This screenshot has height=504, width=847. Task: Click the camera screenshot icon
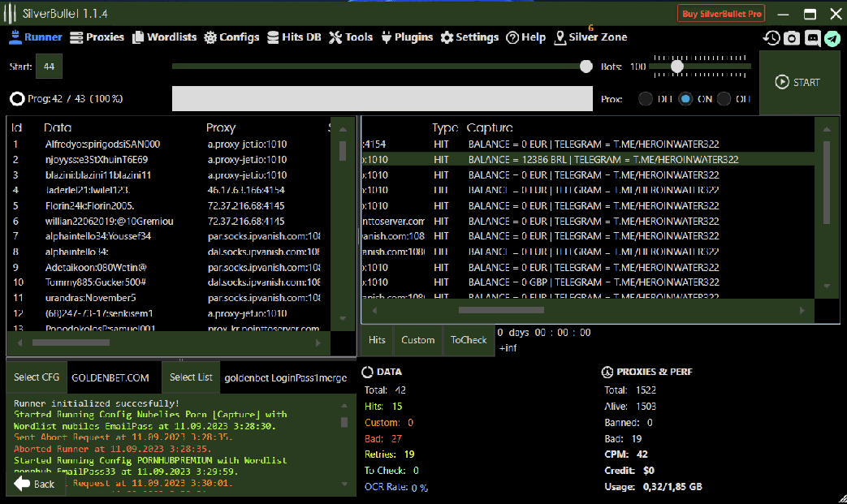point(792,38)
